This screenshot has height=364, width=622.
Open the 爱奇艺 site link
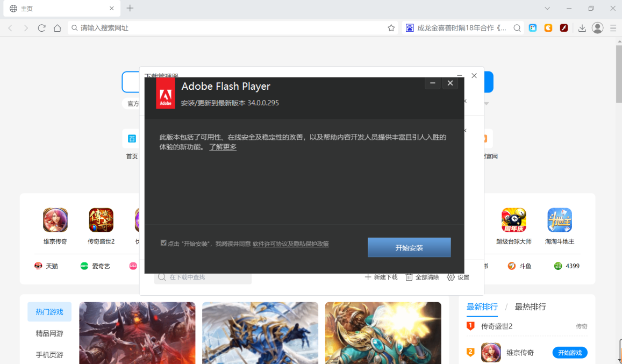pyautogui.click(x=95, y=266)
